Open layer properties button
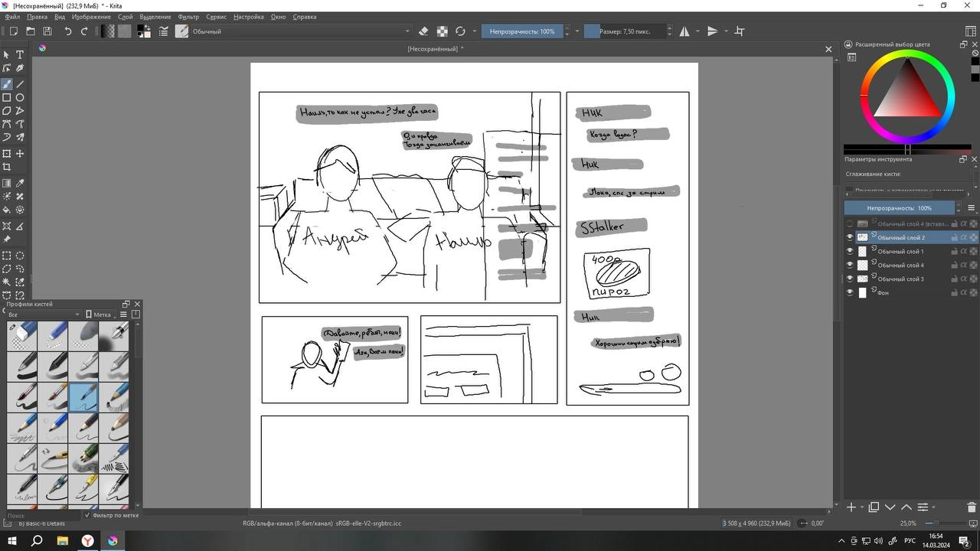980x551 pixels. 923,507
